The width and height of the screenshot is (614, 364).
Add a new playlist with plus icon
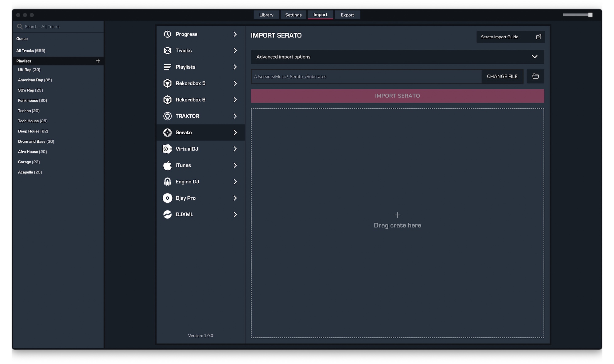98,61
